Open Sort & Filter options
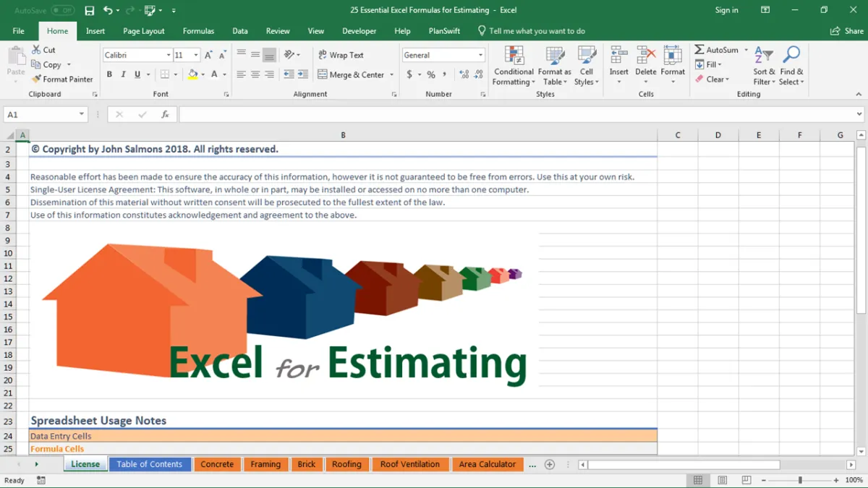 click(764, 66)
